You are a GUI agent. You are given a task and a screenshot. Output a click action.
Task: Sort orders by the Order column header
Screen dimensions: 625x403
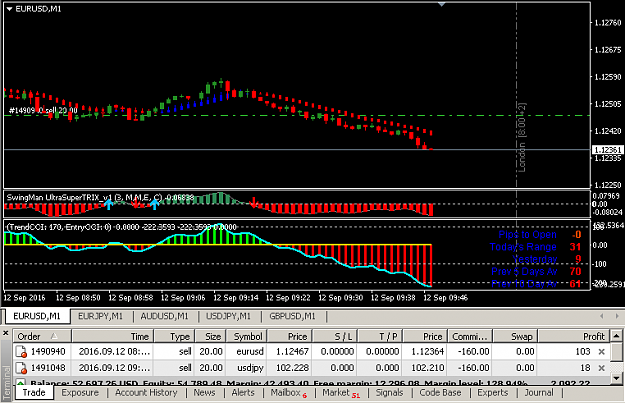(42, 336)
